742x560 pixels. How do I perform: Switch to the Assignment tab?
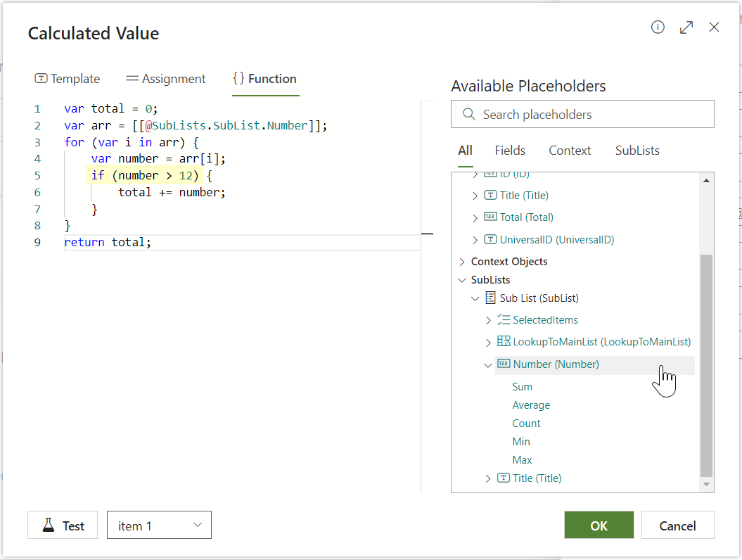(x=166, y=79)
